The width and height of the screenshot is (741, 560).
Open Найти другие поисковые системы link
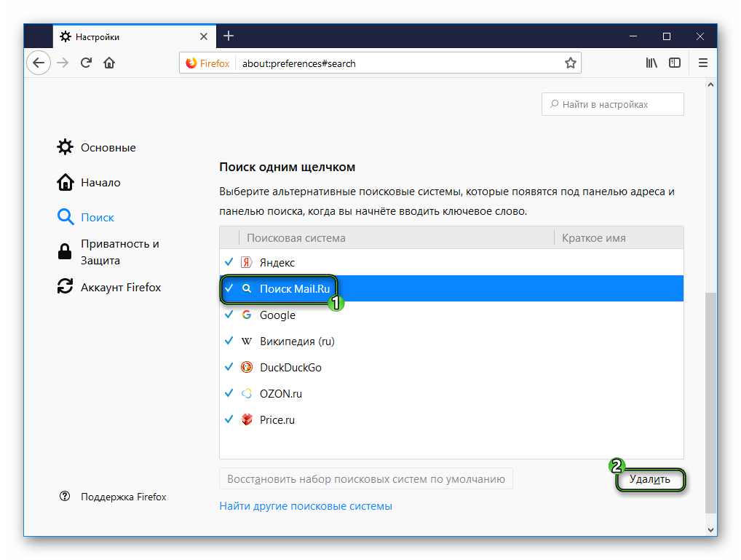(x=306, y=506)
